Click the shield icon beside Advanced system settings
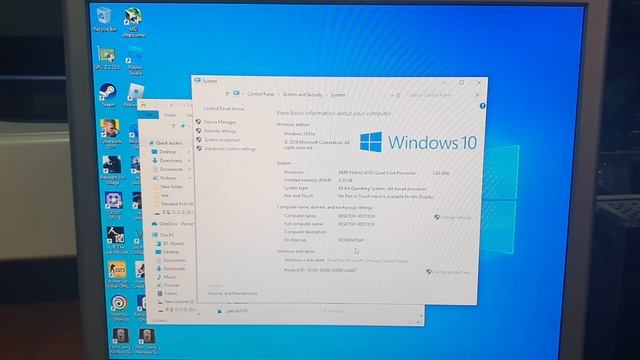The width and height of the screenshot is (640, 360). click(x=199, y=149)
